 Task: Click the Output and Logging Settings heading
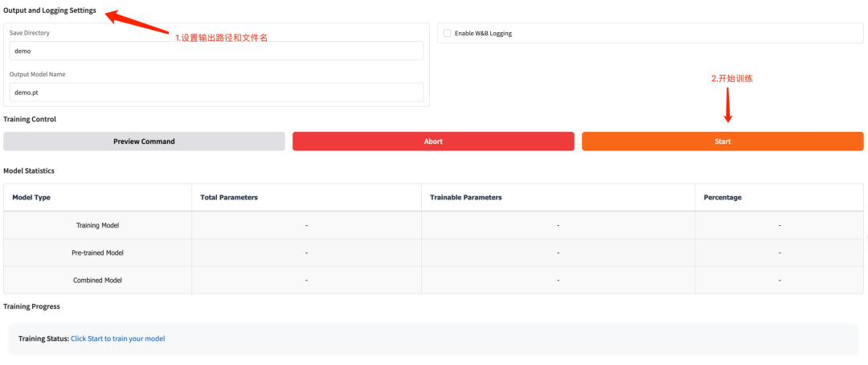click(x=50, y=10)
